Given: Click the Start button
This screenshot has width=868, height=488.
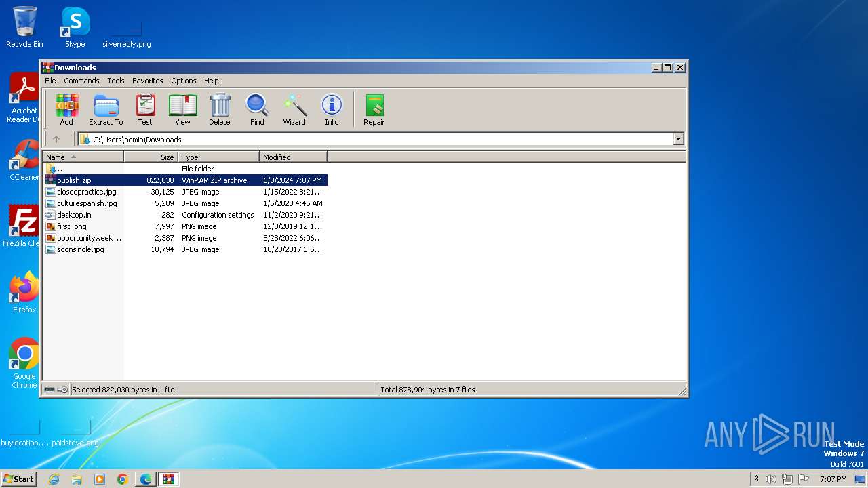Looking at the screenshot, I should [x=18, y=479].
